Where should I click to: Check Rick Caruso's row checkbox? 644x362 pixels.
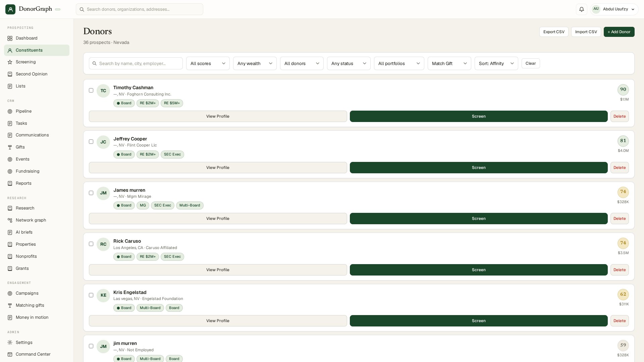pyautogui.click(x=91, y=244)
